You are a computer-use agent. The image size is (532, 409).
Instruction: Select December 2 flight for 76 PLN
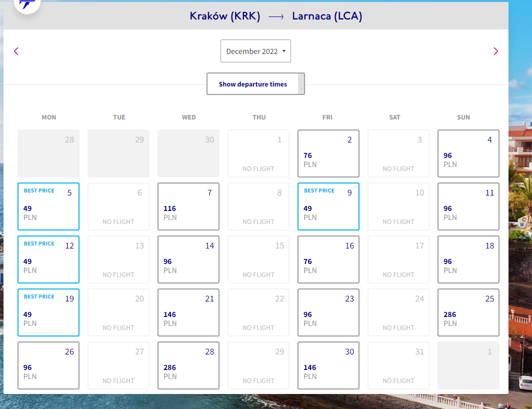coord(328,153)
